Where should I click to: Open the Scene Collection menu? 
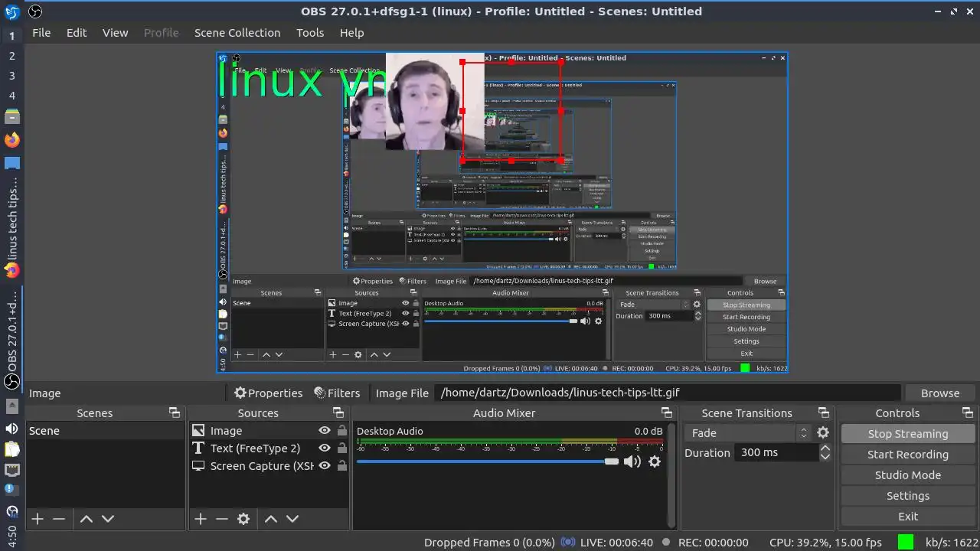point(237,33)
